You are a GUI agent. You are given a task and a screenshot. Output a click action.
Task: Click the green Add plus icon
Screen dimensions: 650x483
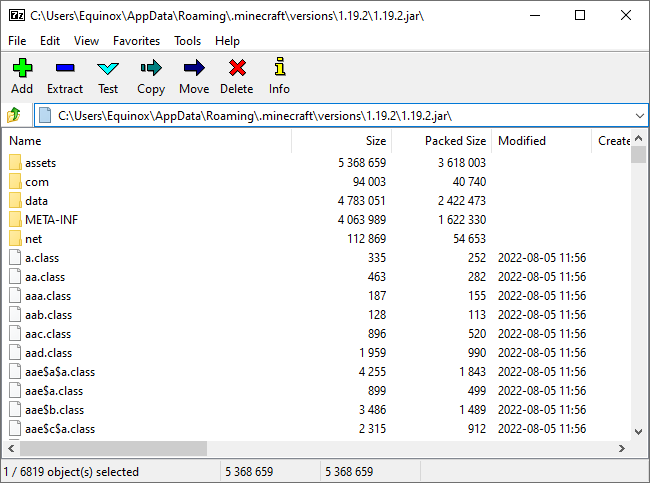(x=22, y=68)
